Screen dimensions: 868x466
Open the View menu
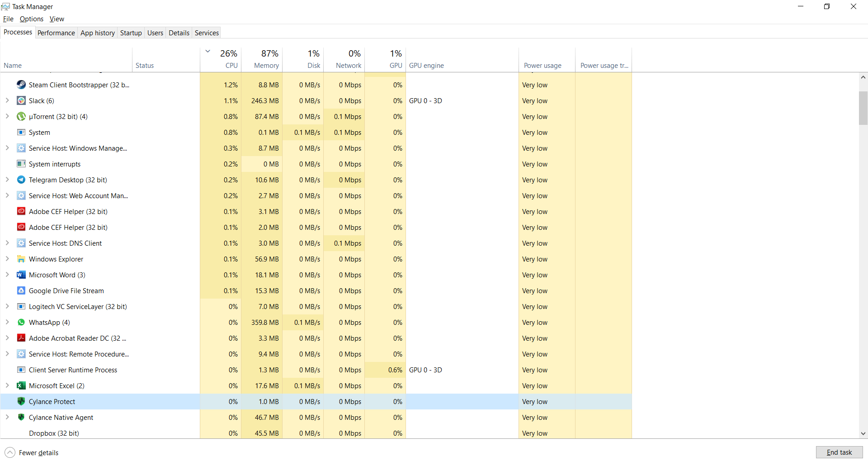click(57, 19)
